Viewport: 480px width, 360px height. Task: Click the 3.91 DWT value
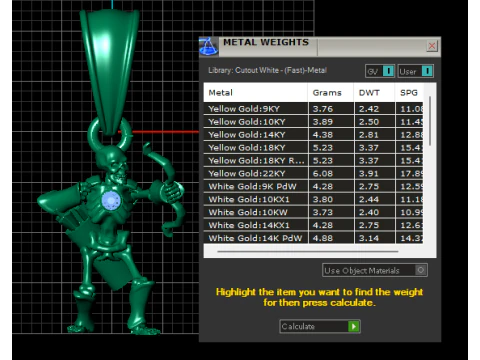(369, 174)
